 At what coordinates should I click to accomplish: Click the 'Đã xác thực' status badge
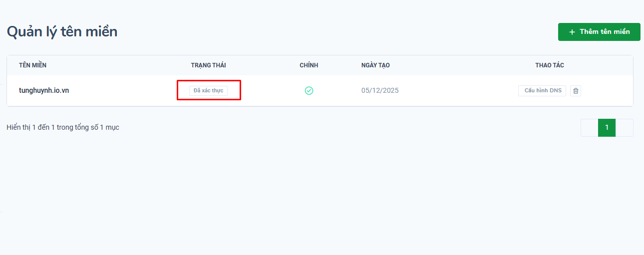point(208,91)
